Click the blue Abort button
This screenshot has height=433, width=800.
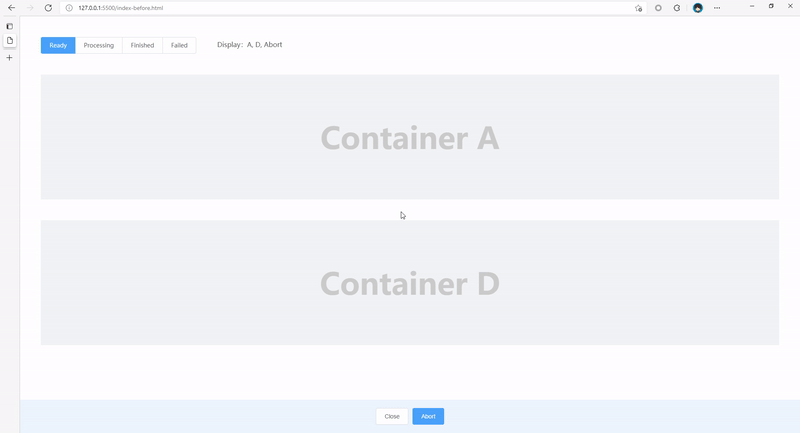pyautogui.click(x=428, y=416)
